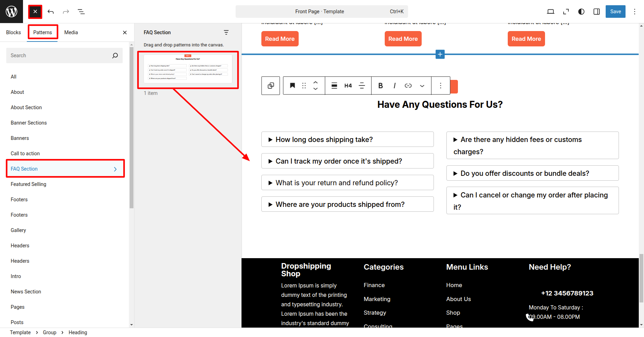644x337 pixels.
Task: Toggle the Settings sidebar panel icon
Action: 597,12
